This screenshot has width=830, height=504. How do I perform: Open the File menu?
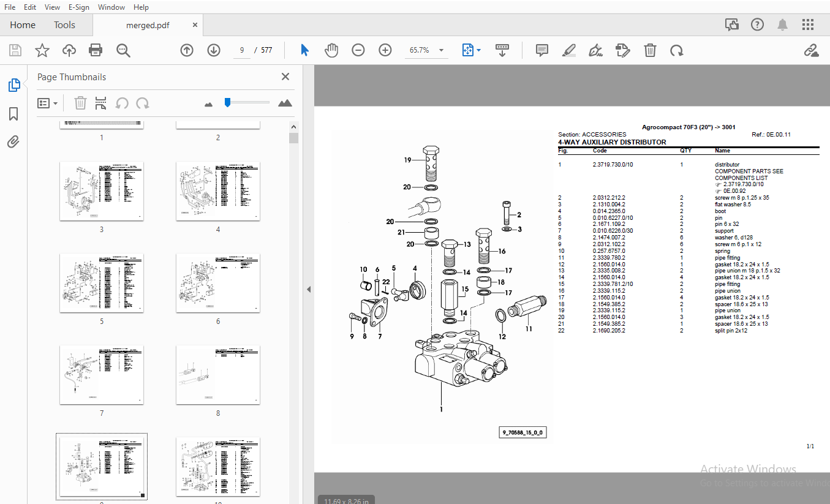(x=10, y=7)
